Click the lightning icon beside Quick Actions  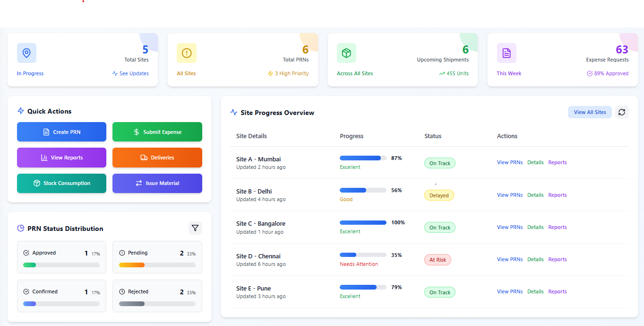pyautogui.click(x=20, y=111)
